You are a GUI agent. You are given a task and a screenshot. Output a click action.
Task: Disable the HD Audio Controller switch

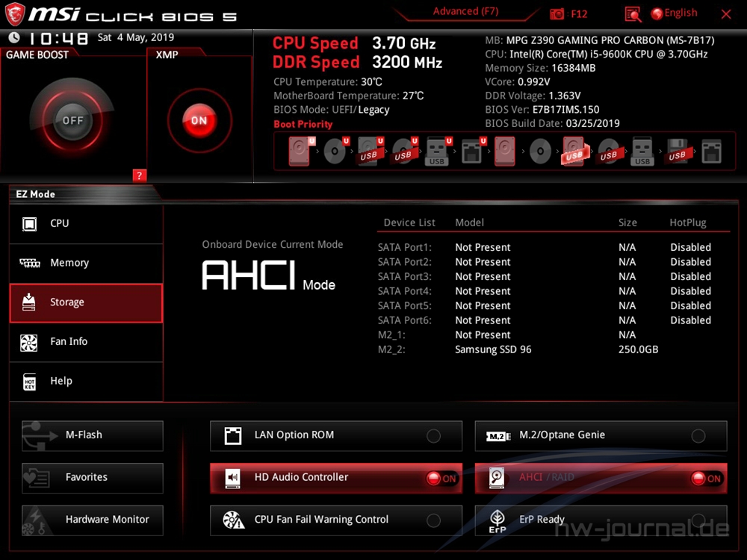tap(441, 479)
